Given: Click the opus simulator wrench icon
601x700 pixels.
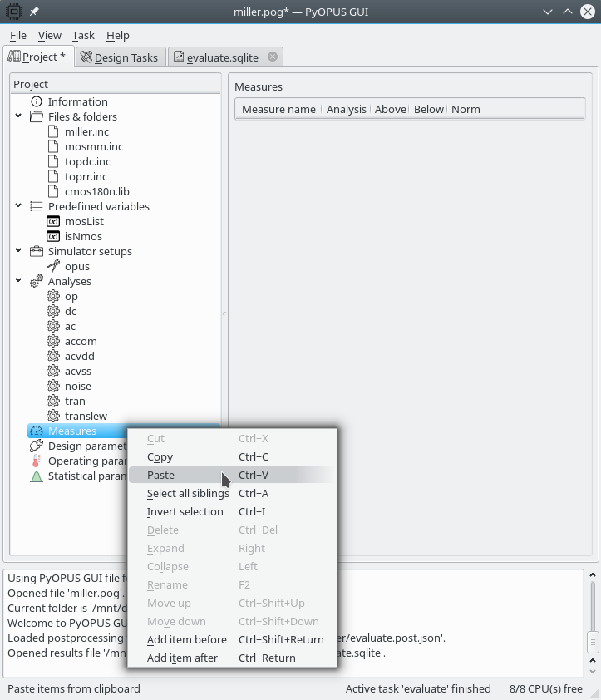Looking at the screenshot, I should click(x=53, y=266).
